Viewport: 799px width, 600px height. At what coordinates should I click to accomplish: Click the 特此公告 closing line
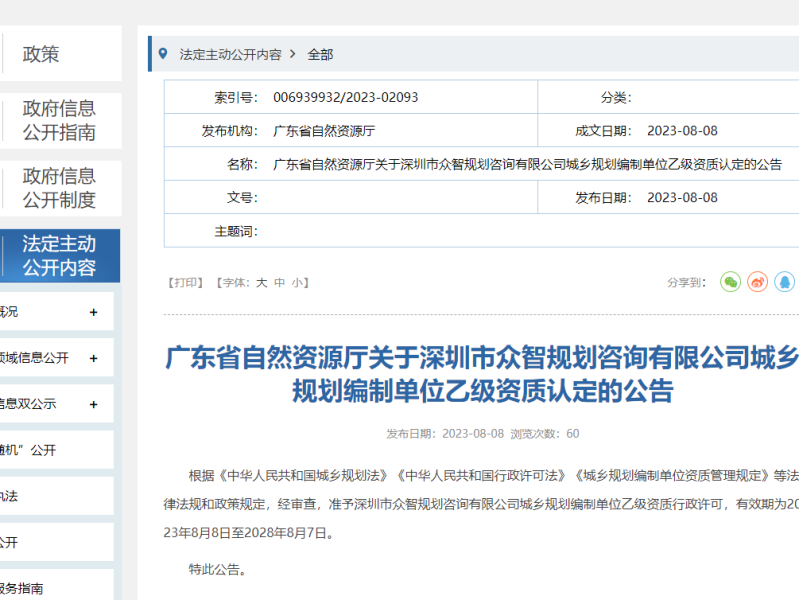(218, 569)
